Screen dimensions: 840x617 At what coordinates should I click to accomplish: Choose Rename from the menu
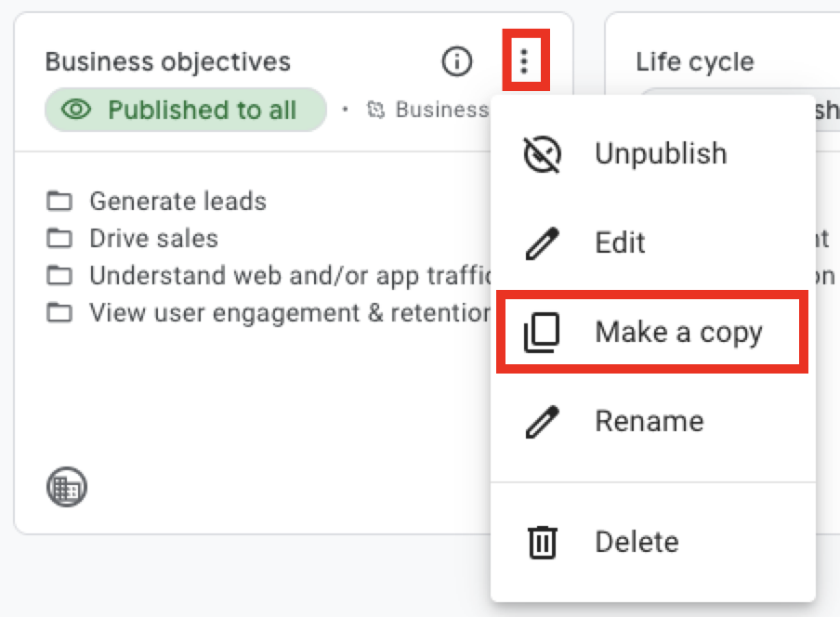652,421
